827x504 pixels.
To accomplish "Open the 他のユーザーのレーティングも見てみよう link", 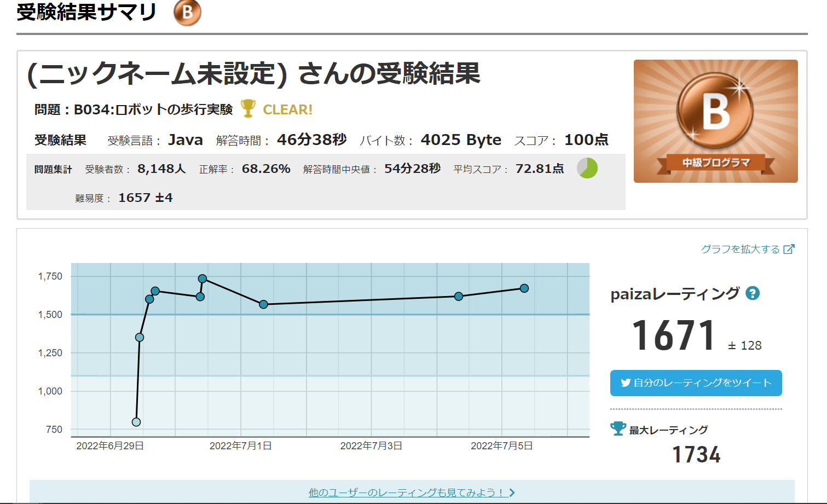I will (406, 493).
